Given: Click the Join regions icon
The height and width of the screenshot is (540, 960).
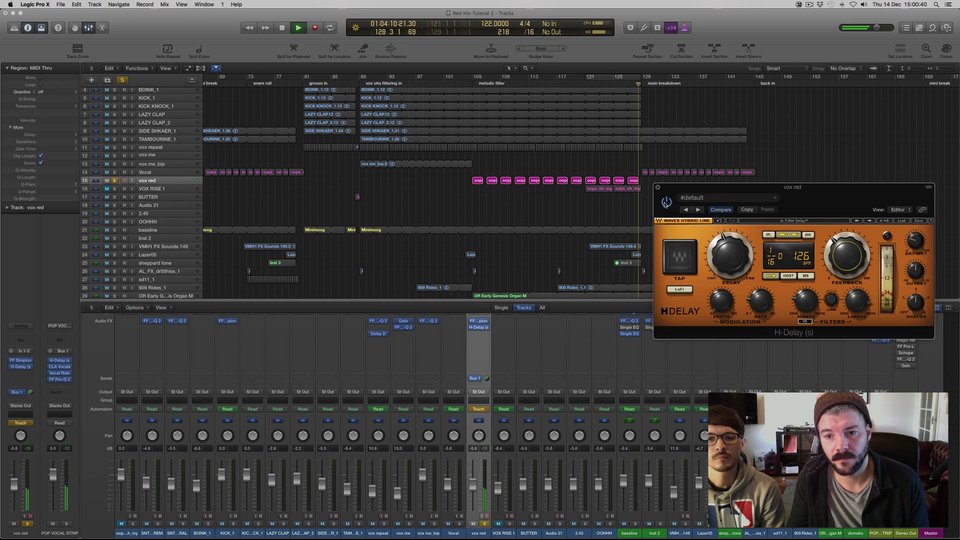Looking at the screenshot, I should tap(362, 48).
